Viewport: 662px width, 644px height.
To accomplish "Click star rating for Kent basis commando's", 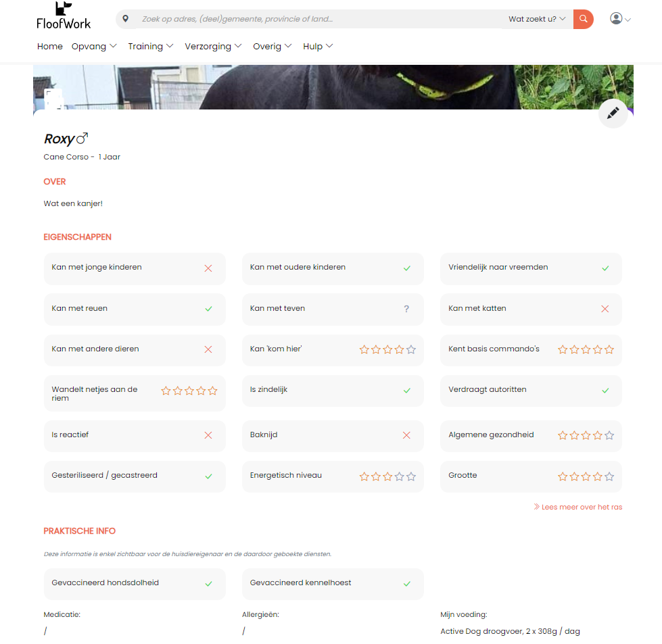I will pos(586,349).
